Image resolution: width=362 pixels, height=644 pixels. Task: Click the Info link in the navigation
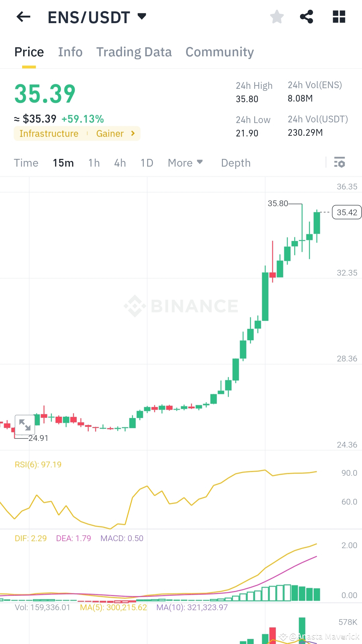70,52
